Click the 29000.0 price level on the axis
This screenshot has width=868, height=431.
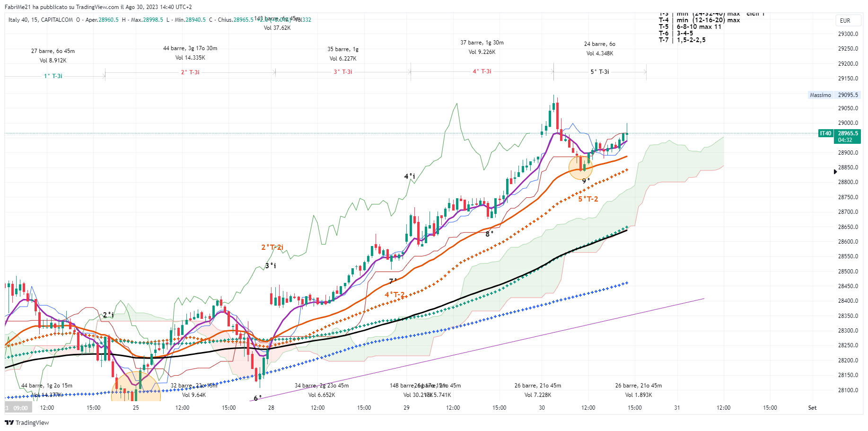point(848,123)
